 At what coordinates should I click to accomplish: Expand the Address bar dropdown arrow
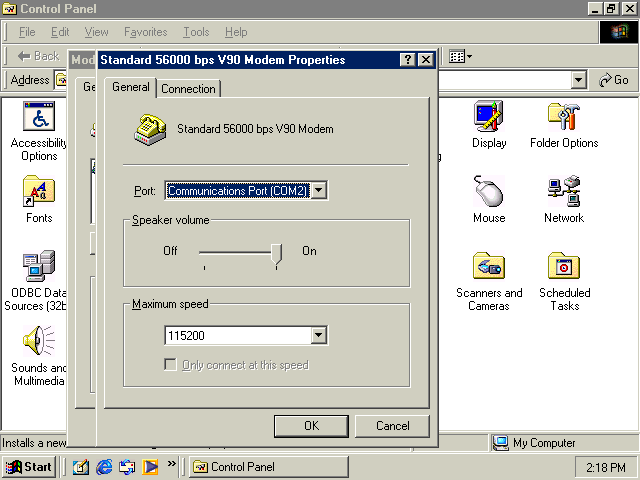click(578, 80)
